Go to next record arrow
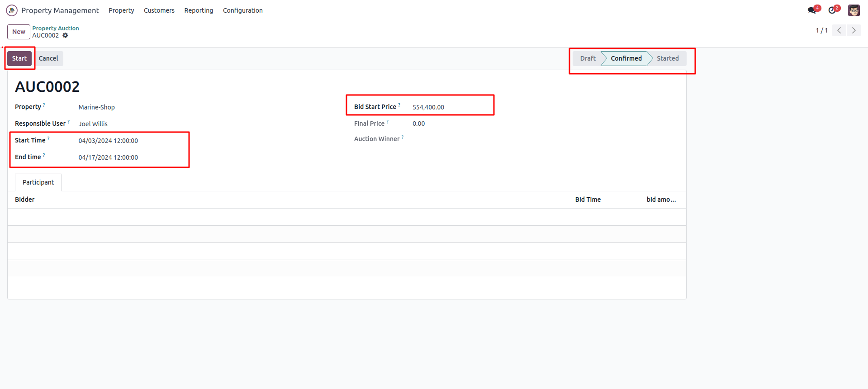Screen dimensions: 868x389 854,30
